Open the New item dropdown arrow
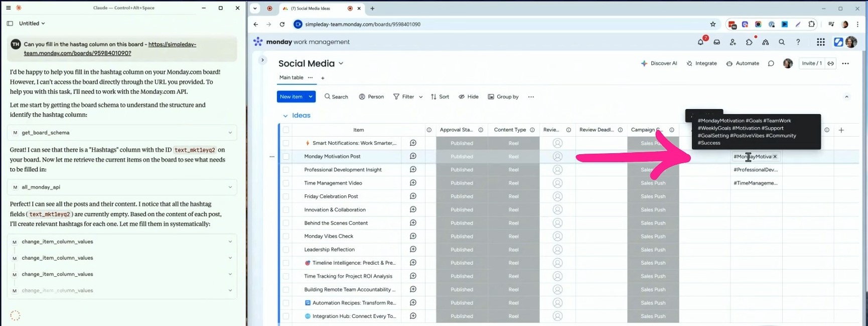 tap(311, 96)
